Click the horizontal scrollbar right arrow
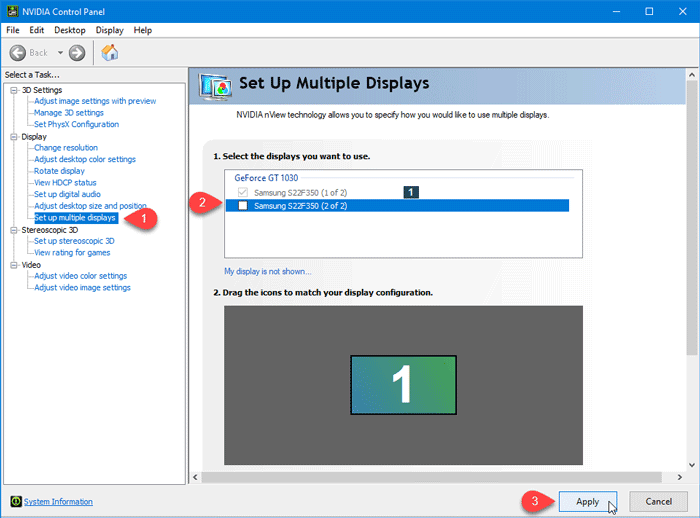 coord(679,477)
